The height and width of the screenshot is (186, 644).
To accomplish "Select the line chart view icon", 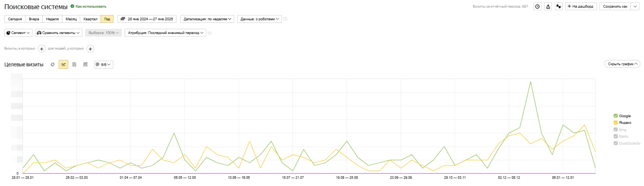I will (63, 64).
